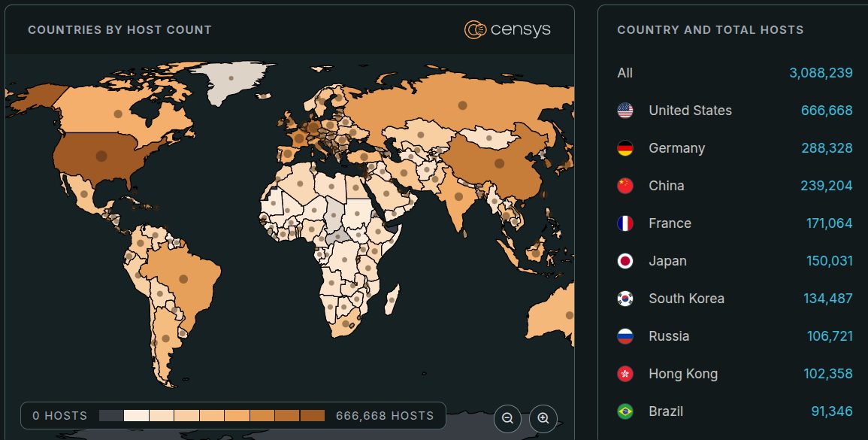Image resolution: width=868 pixels, height=440 pixels.
Task: Click host count 150,031
Action: 829,260
